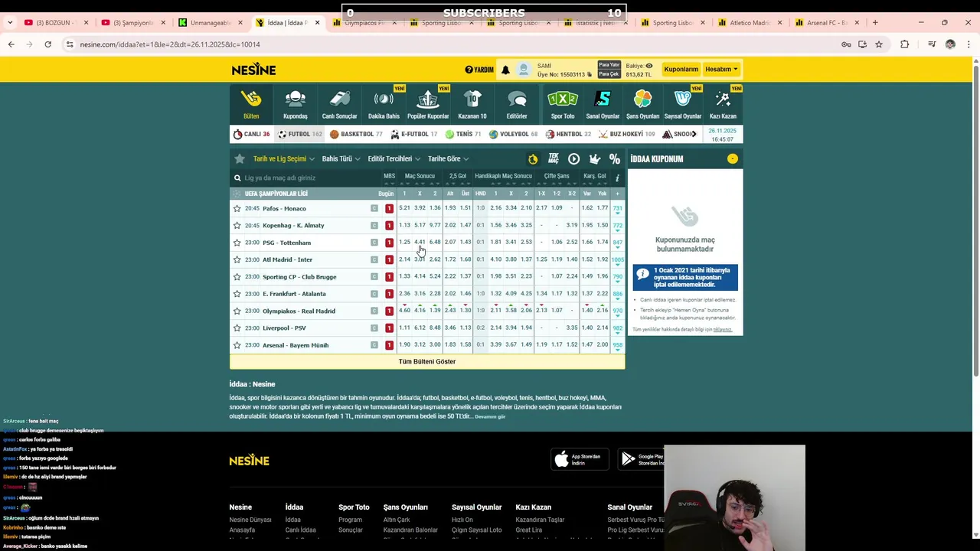Favorite the Atl Madrid - Inter star

click(237, 259)
